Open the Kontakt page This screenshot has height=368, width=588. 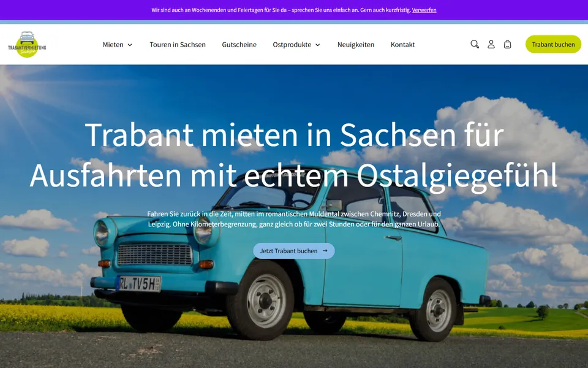pos(402,45)
